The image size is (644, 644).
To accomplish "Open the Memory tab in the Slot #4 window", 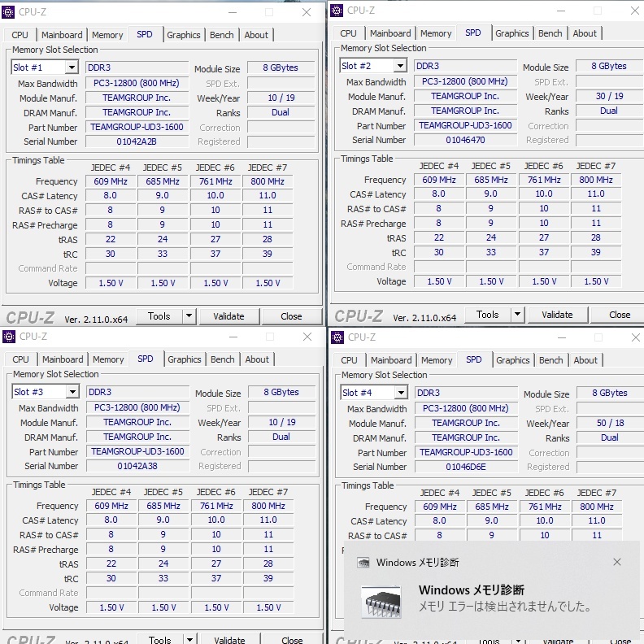I will [437, 360].
